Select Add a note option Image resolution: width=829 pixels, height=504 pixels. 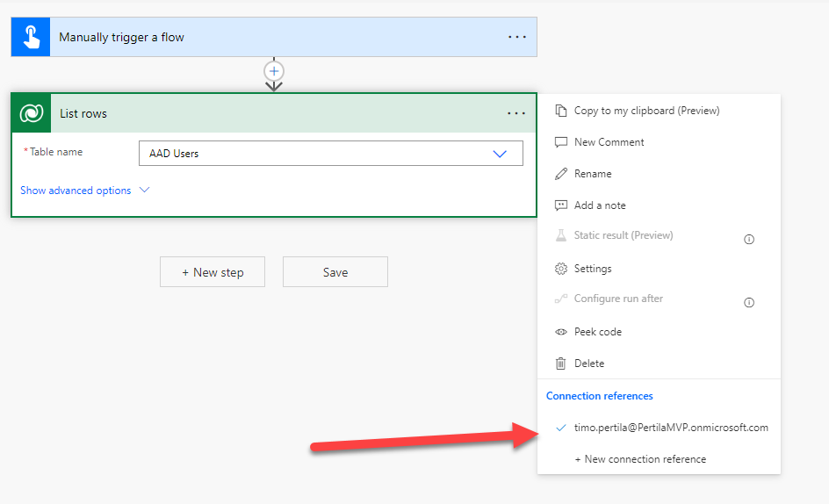600,205
